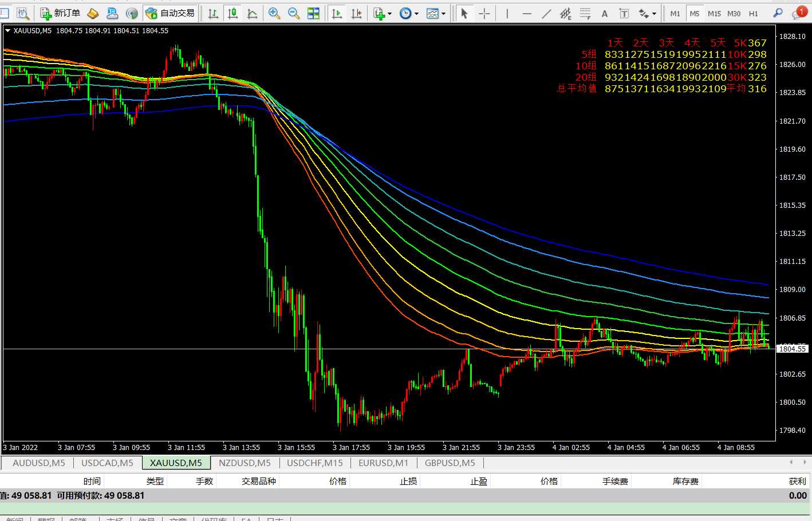Screen dimensions: 812x521
Task: Select the cursor arrow tool
Action: [x=464, y=13]
